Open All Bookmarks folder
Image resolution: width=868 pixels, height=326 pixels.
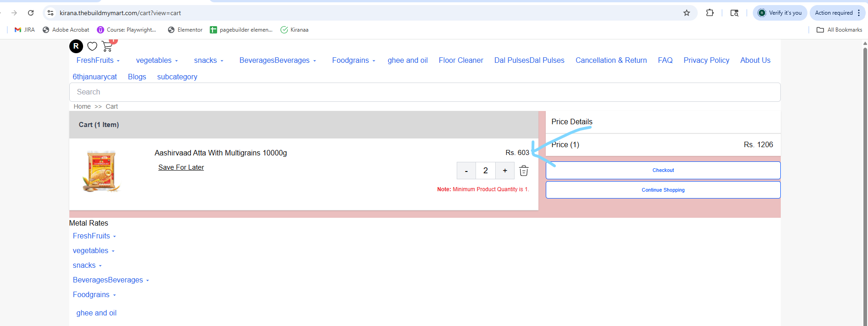840,30
